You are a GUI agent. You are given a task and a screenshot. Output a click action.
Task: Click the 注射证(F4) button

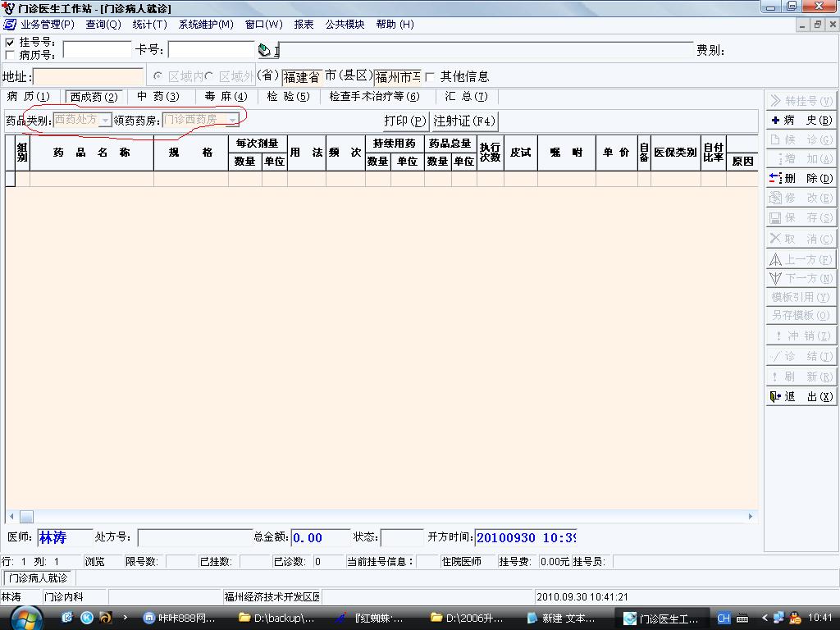point(464,121)
